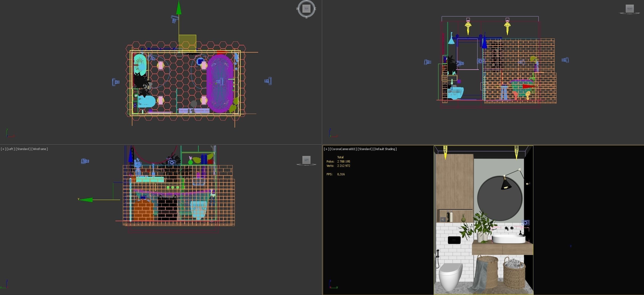
Task: Open the [Wireframe] shading menu
Action: (x=40, y=149)
